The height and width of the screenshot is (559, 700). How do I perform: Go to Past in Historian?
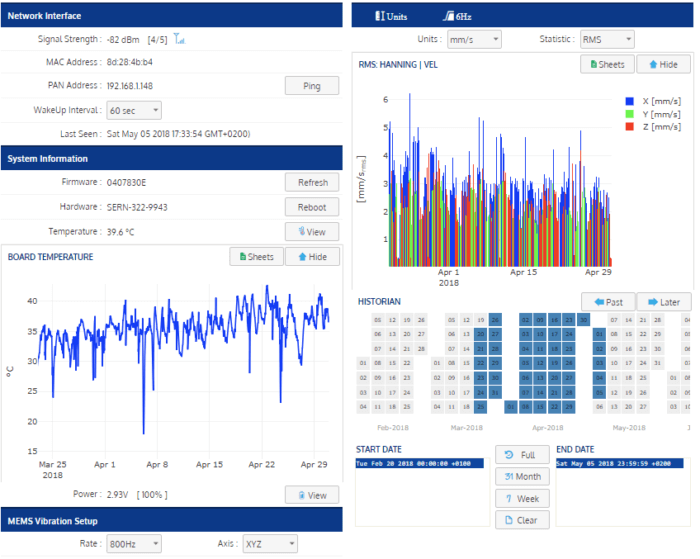607,302
